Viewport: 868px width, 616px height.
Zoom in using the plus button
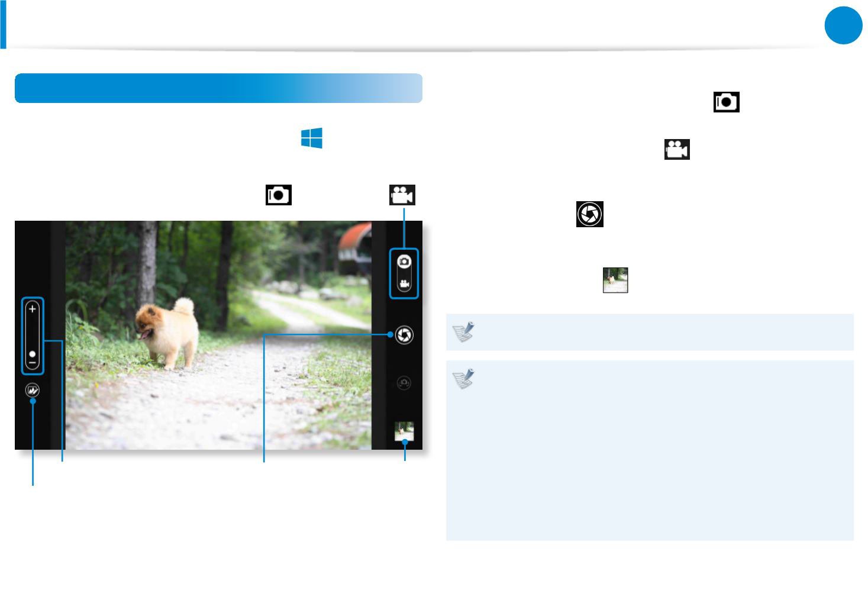point(33,309)
